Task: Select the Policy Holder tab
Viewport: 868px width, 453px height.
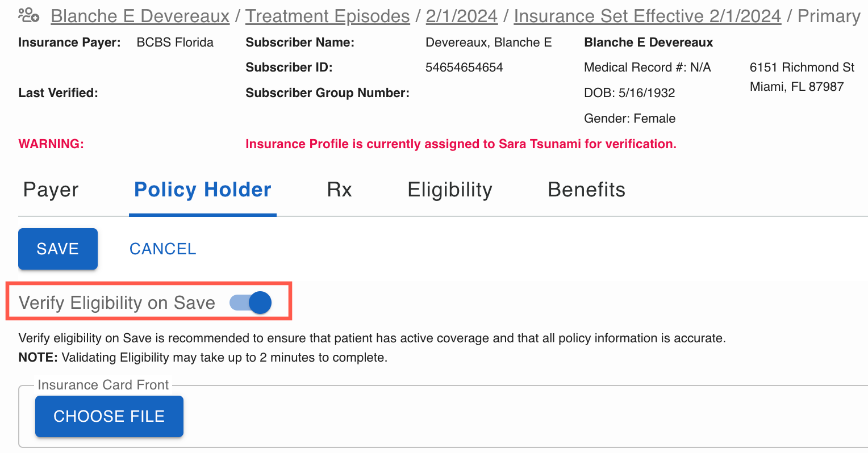Action: (203, 190)
